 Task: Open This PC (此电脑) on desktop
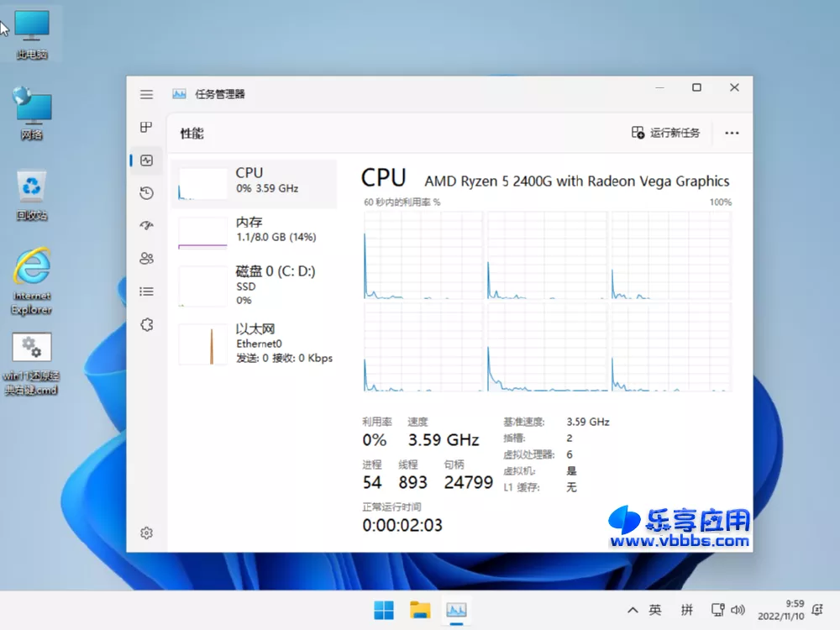pyautogui.click(x=32, y=27)
